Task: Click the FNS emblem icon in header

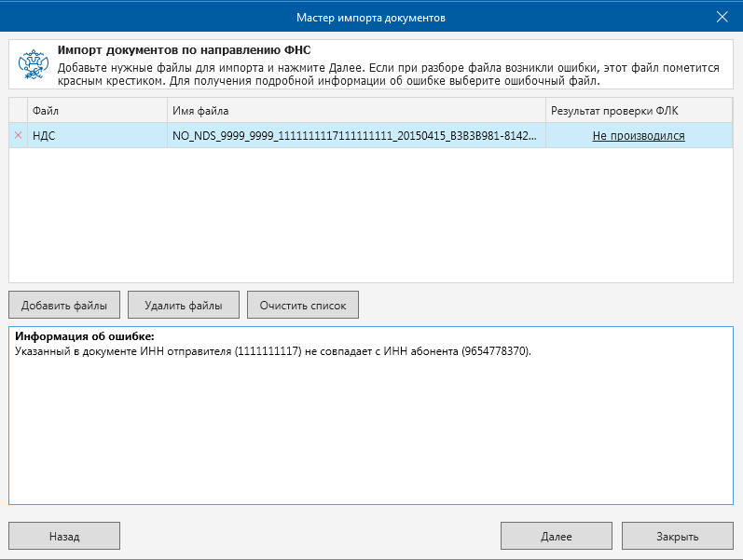Action: coord(34,65)
